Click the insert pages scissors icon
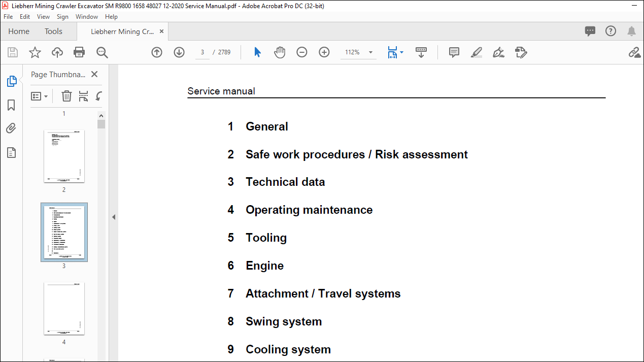The image size is (644, 362). (x=84, y=96)
